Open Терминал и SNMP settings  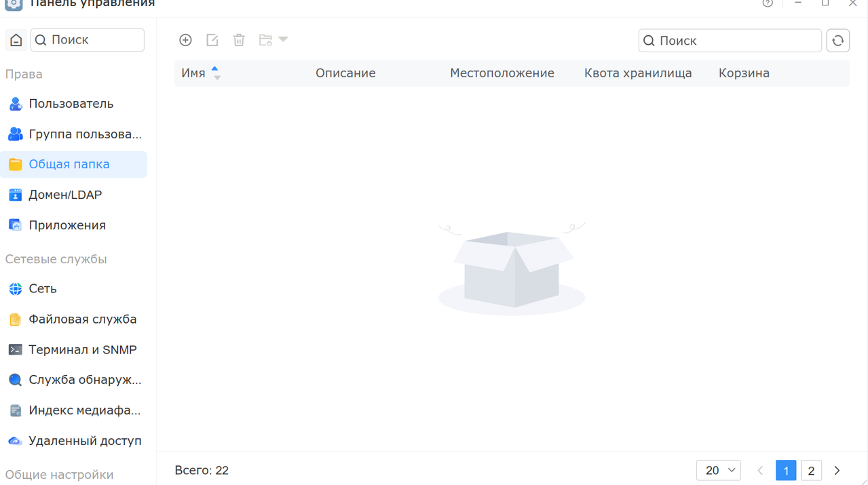click(73, 350)
